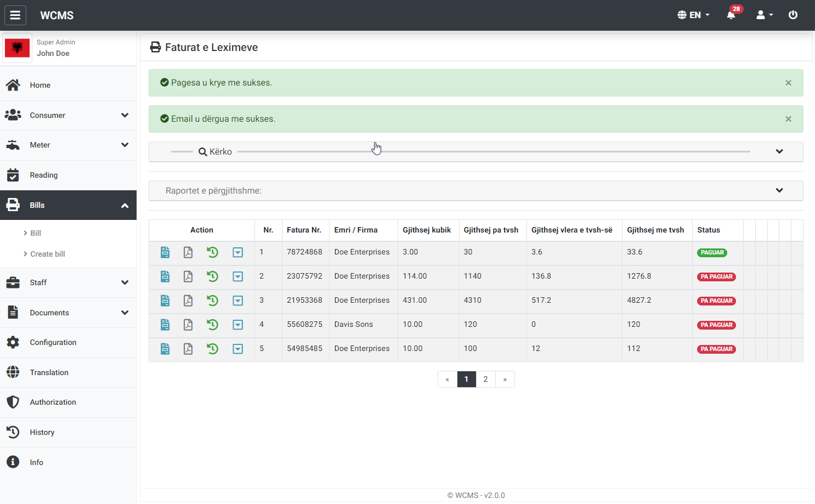Click PA PAGUAR badge for bill 54985485

point(716,349)
